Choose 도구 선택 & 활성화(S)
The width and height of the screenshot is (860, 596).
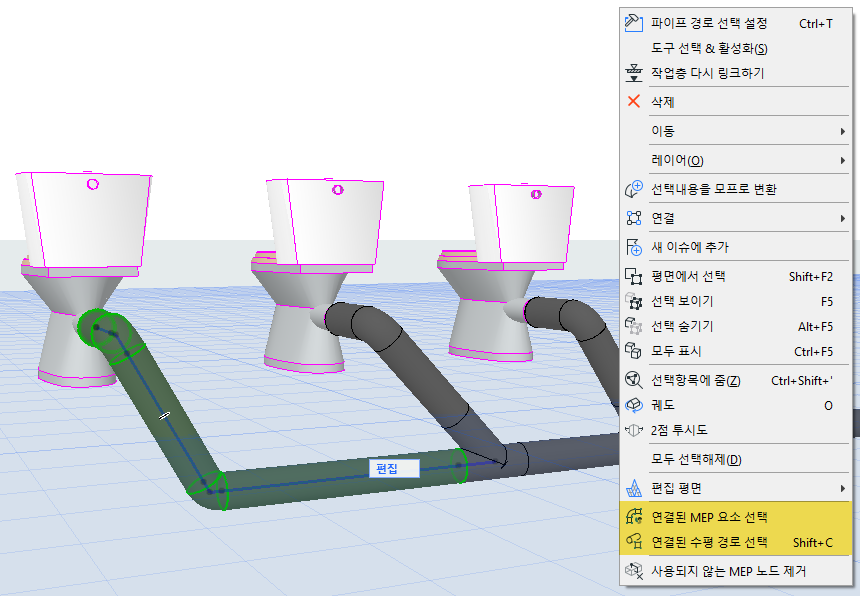point(709,48)
